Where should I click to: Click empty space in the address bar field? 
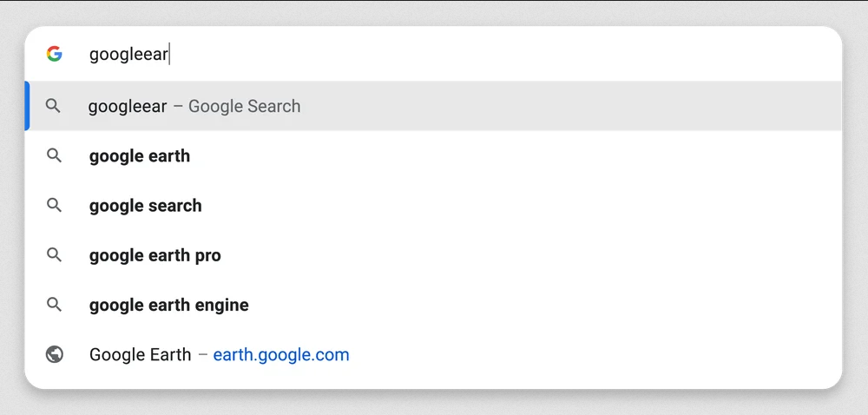click(x=498, y=54)
